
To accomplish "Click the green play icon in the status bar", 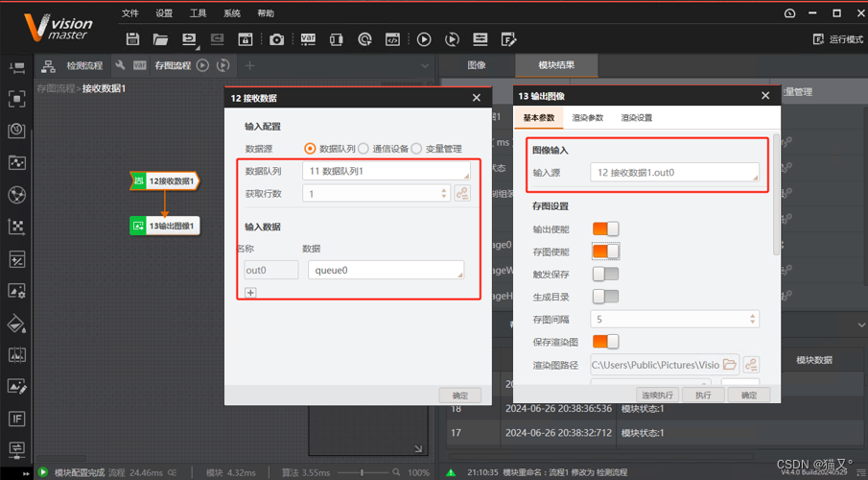I will point(42,472).
